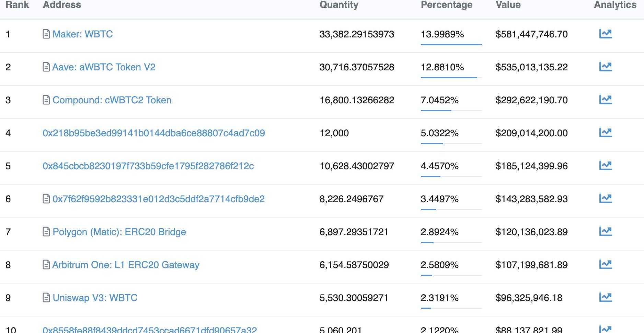Open address 0x218b95be3ed99141b0144dba6ce88807c4ad7c09
This screenshot has width=644, height=333.
click(x=153, y=133)
